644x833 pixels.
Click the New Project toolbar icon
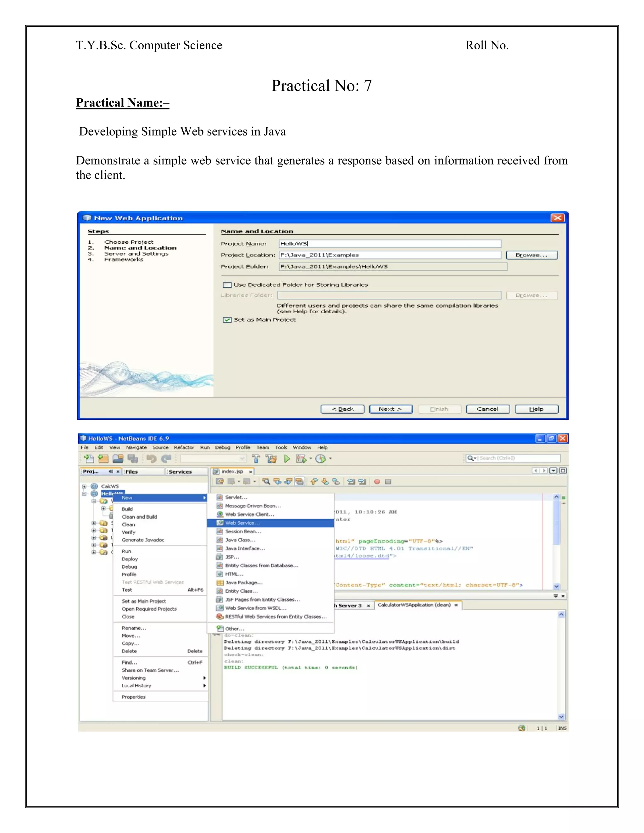103,458
